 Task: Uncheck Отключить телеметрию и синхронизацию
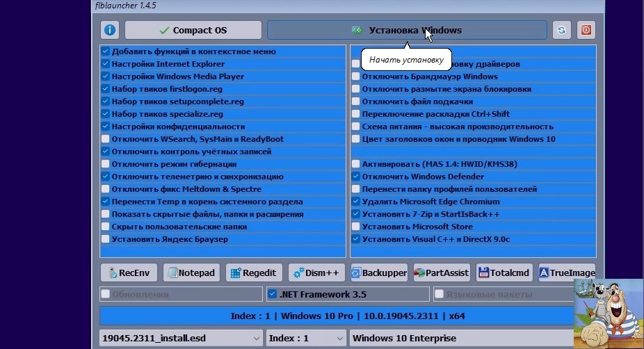click(106, 177)
